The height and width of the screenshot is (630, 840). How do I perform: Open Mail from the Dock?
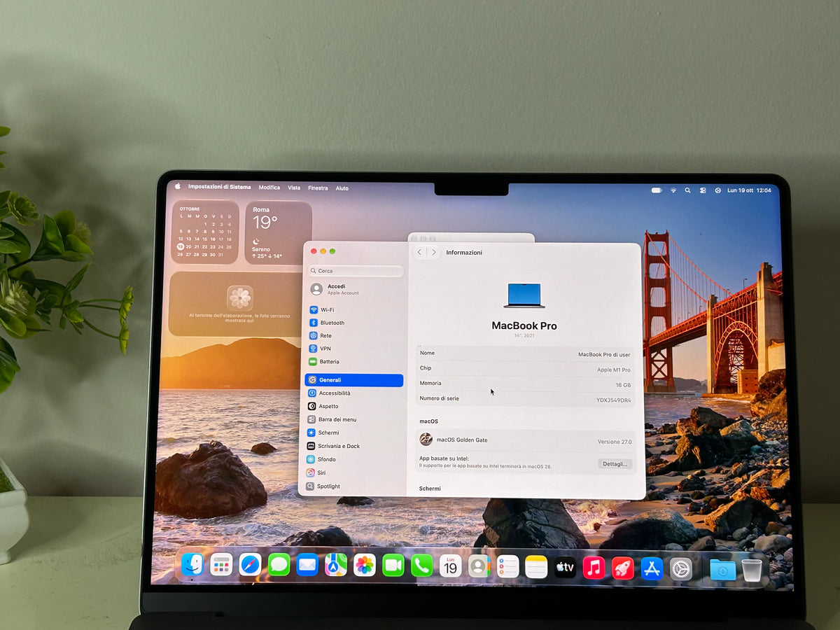pyautogui.click(x=307, y=564)
